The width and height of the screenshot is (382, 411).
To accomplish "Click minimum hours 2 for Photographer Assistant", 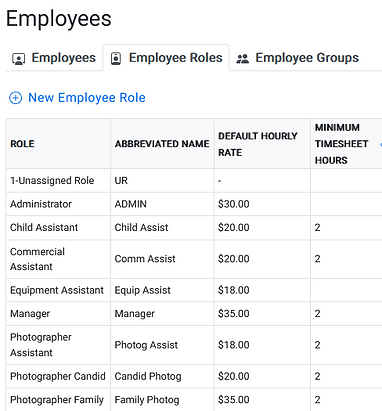I will tap(318, 345).
